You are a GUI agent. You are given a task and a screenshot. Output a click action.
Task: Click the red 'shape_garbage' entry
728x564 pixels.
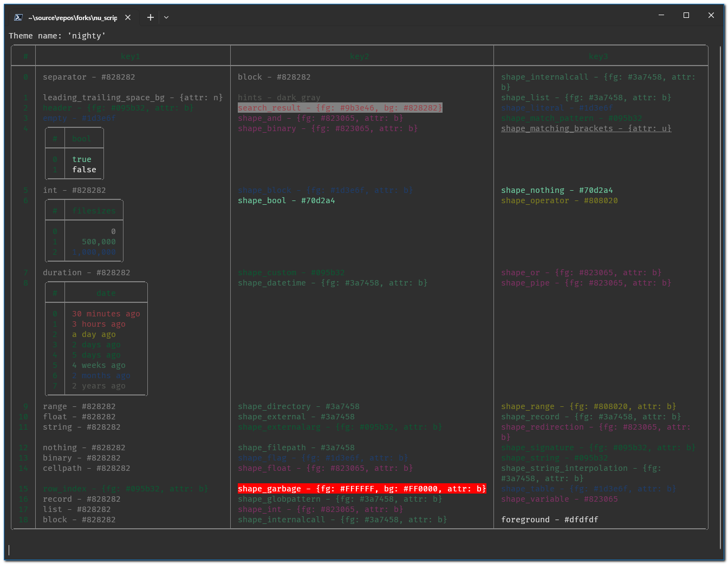click(x=362, y=489)
